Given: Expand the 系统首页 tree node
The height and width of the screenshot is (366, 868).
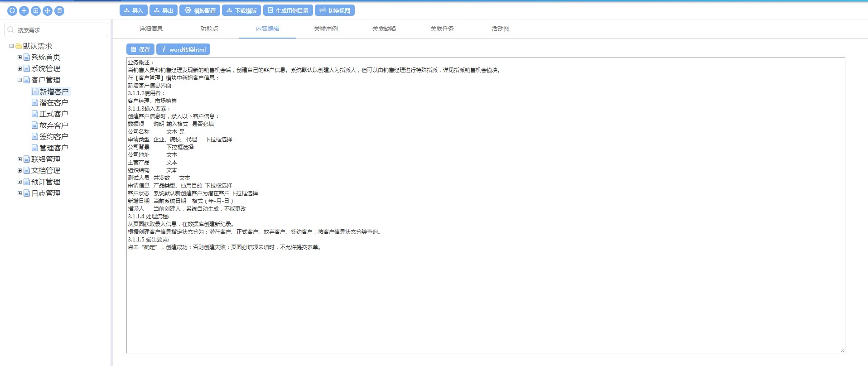Looking at the screenshot, I should [19, 58].
